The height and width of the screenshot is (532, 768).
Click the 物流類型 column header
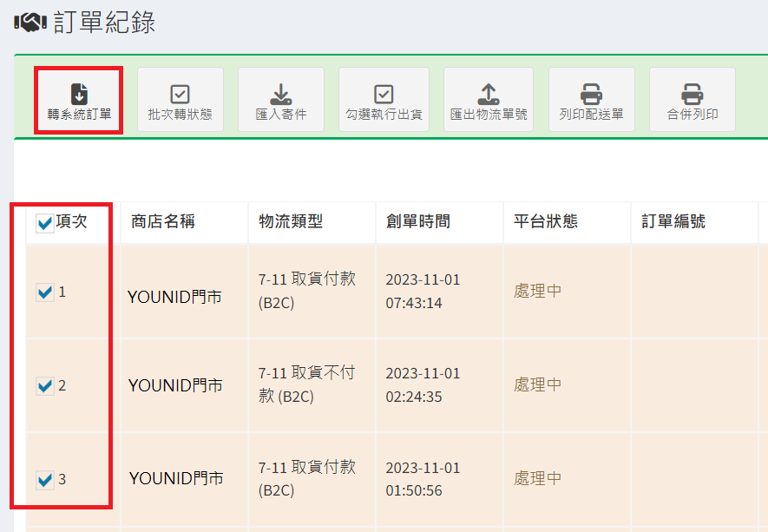point(291,222)
